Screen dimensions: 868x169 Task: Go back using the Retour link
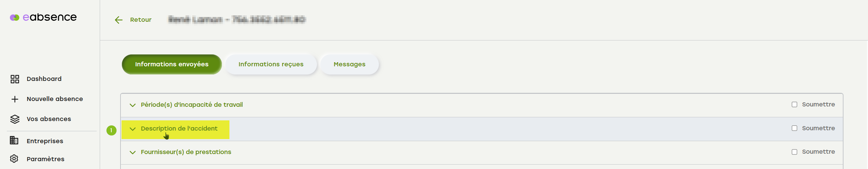(141, 20)
